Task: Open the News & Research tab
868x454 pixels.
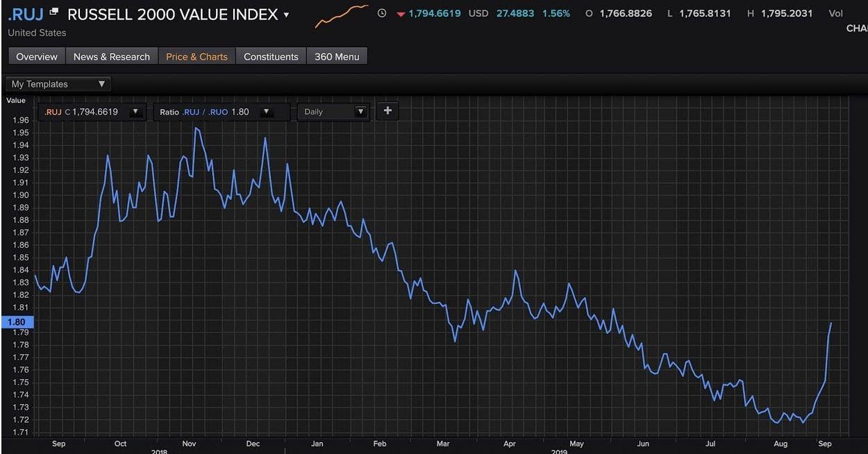Action: click(112, 56)
